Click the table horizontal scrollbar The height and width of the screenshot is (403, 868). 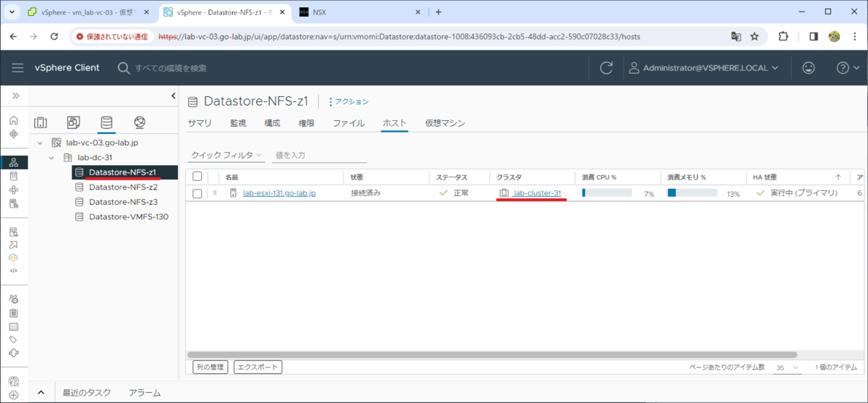[492, 355]
